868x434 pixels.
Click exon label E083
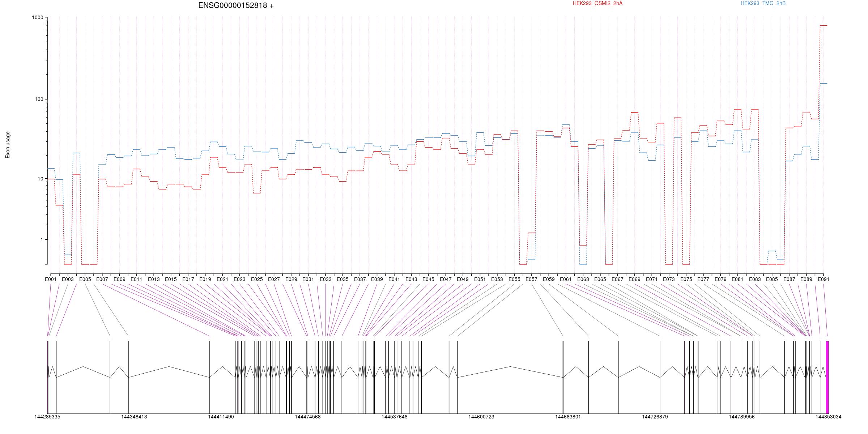point(755,279)
